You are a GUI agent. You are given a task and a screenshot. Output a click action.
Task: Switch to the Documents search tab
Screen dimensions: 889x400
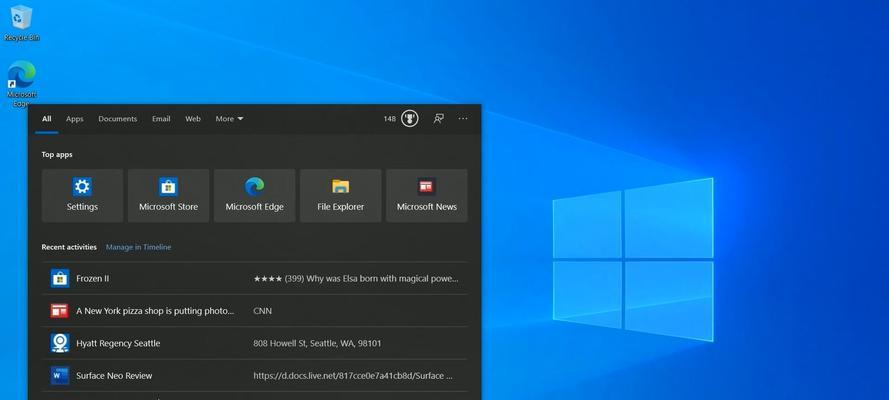[117, 119]
